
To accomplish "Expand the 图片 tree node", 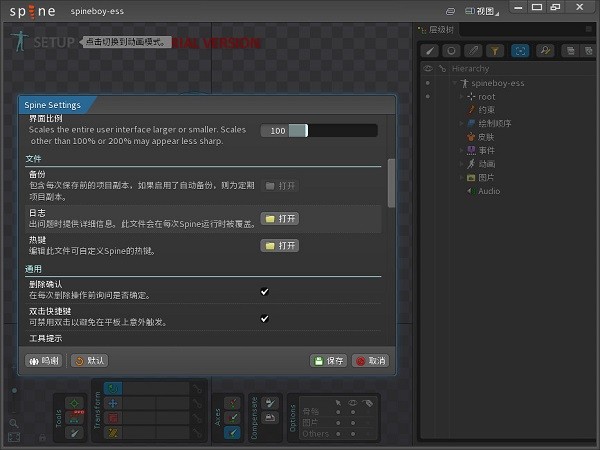I will [x=461, y=177].
